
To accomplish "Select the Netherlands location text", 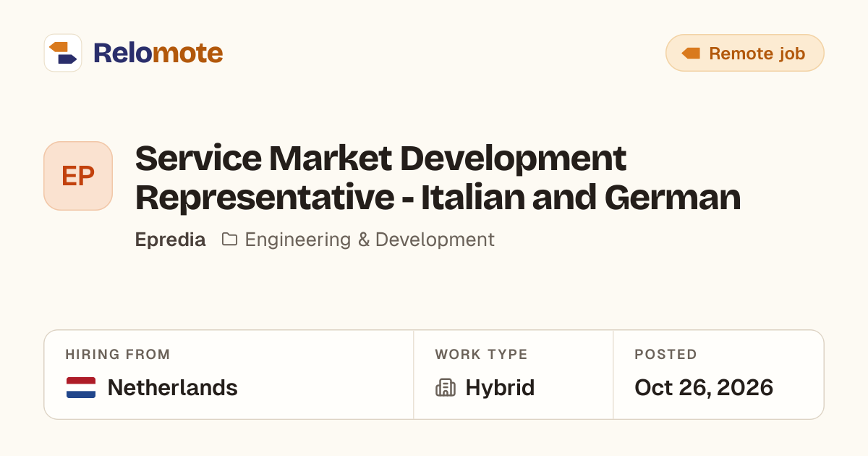I will click(x=172, y=388).
